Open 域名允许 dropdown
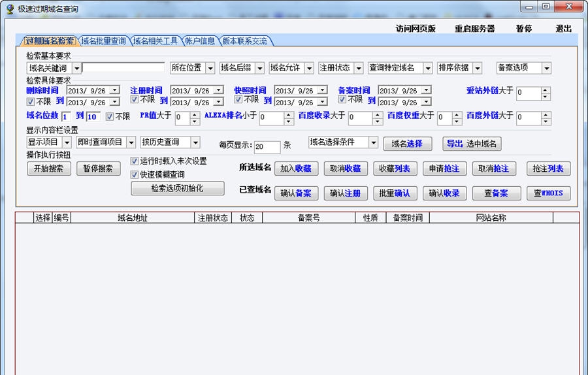The height and width of the screenshot is (375, 588). click(x=310, y=68)
